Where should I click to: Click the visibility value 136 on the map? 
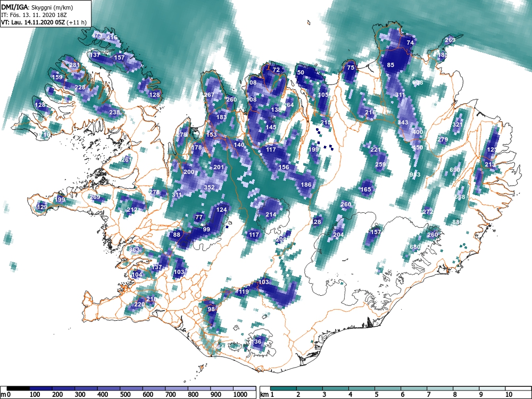(257, 342)
